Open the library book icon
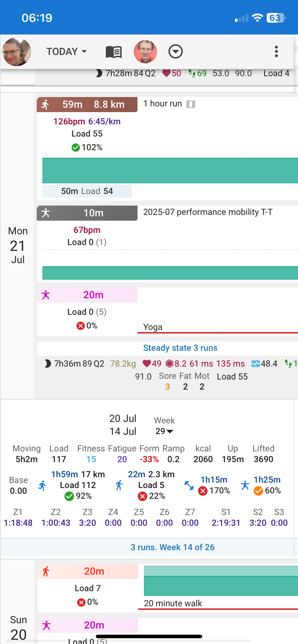Screen dimensions: 298x644 pos(114,52)
